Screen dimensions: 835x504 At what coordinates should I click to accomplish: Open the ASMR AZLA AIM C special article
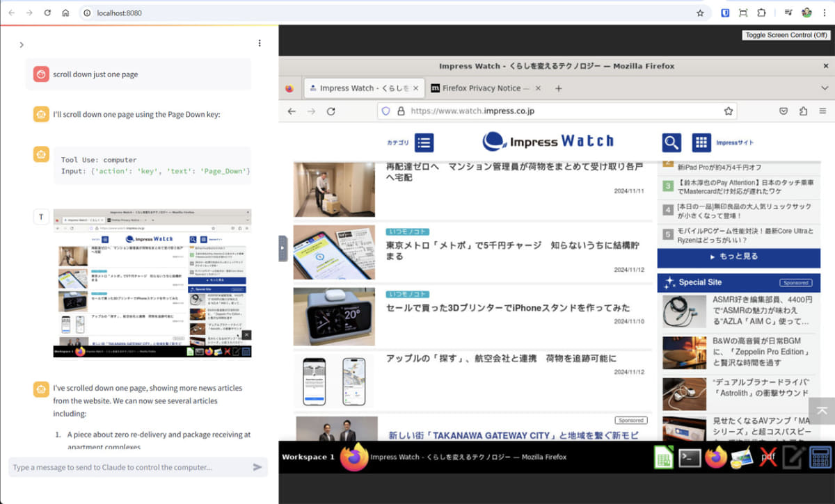click(x=762, y=311)
